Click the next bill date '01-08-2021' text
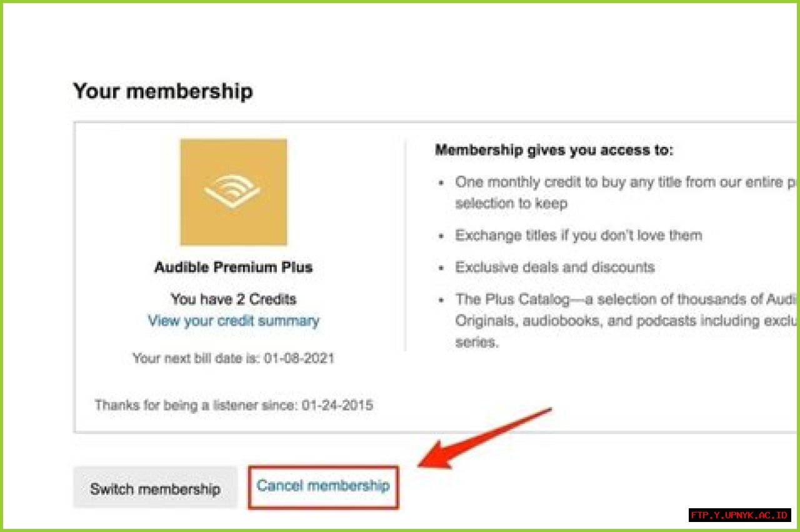This screenshot has height=532, width=800. click(234, 358)
